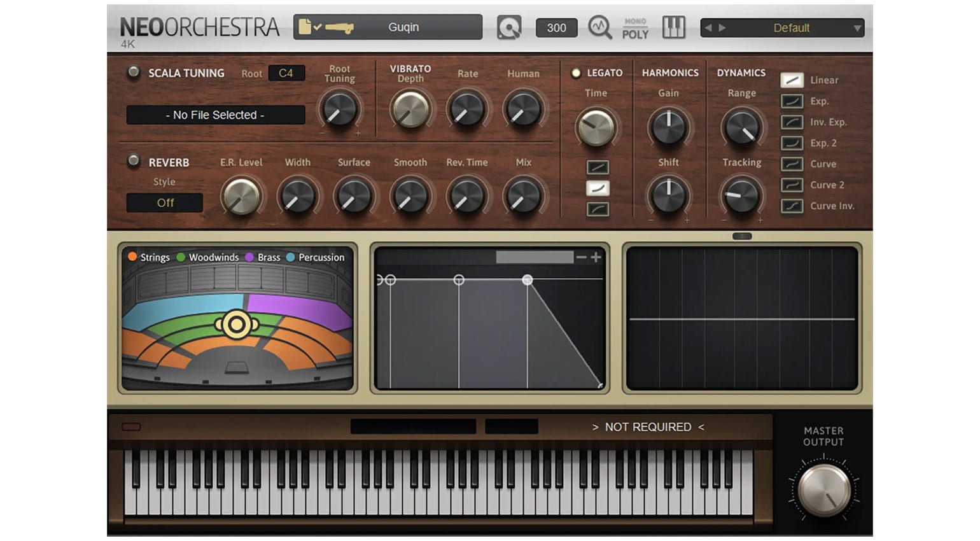Screen dimensions: 980x541
Task: Select previous preset arrow
Action: point(708,28)
